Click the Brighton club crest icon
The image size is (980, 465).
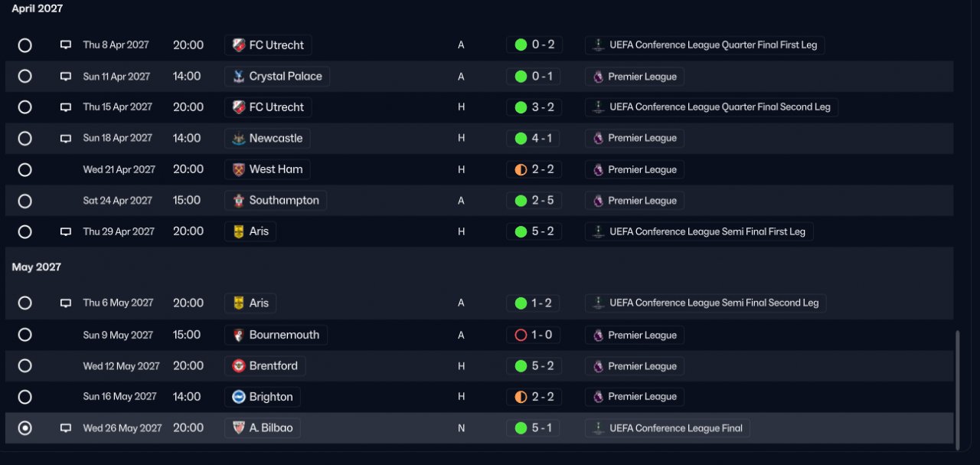pyautogui.click(x=239, y=397)
